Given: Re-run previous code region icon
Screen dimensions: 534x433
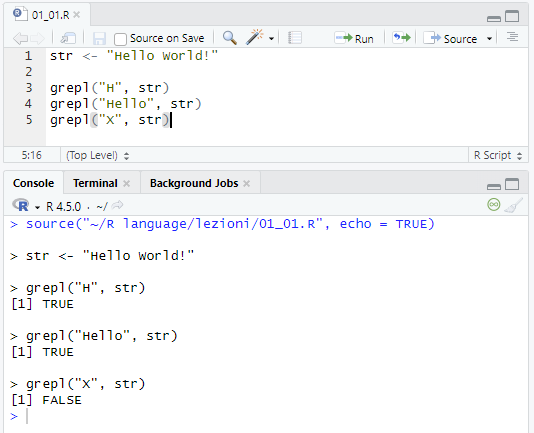Looking at the screenshot, I should coord(401,37).
